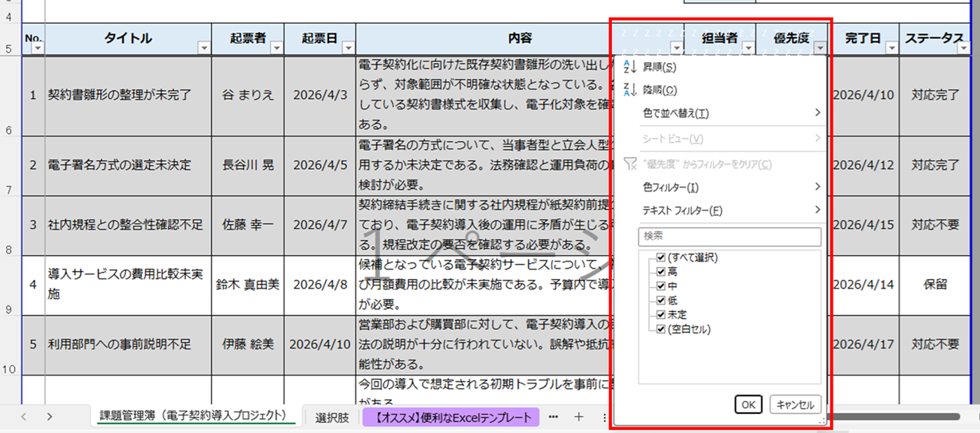
Task: Click the 検索 search box
Action: [x=730, y=237]
